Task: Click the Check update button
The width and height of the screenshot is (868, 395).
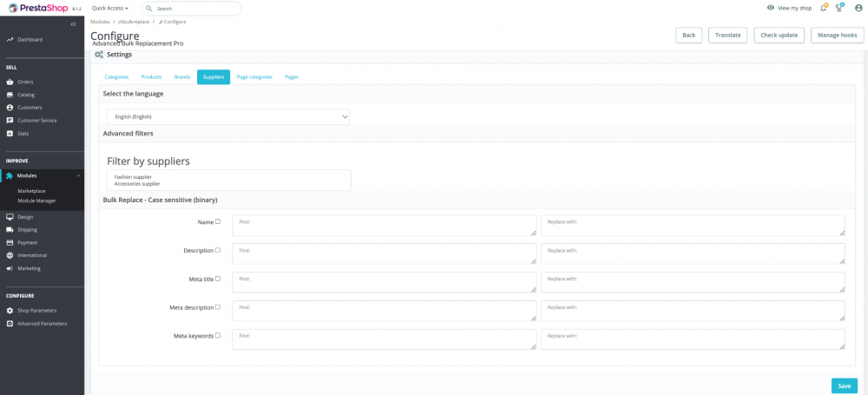Action: (x=779, y=35)
